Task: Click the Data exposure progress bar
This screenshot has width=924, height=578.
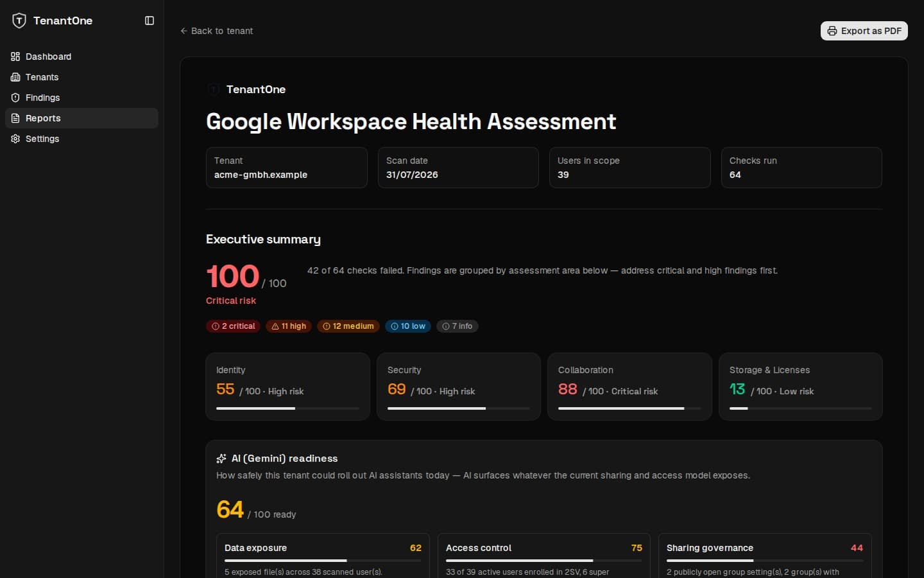Action: tap(323, 561)
